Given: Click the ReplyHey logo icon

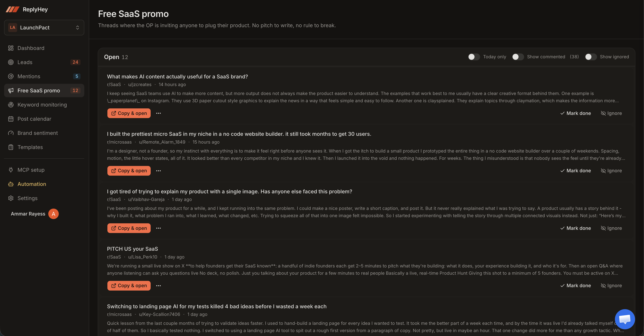Looking at the screenshot, I should point(12,9).
